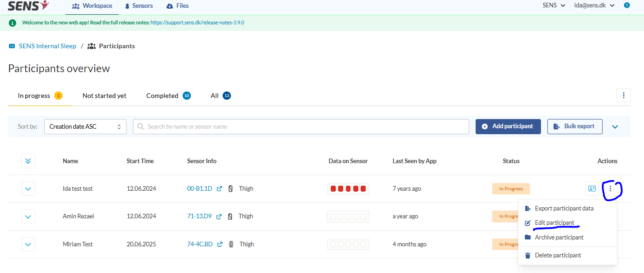Click the trash icon beside Delete participant
The image size is (644, 273).
527,255
